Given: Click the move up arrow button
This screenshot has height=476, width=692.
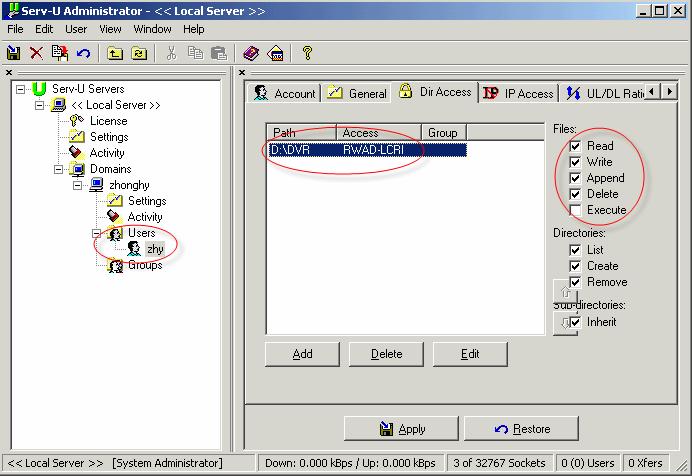Looking at the screenshot, I should click(x=565, y=291).
